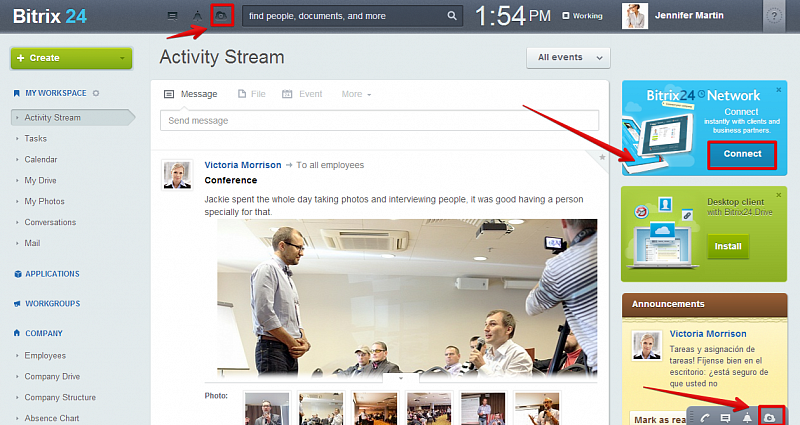The height and width of the screenshot is (425, 800).
Task: Click the Connect button
Action: tap(742, 154)
